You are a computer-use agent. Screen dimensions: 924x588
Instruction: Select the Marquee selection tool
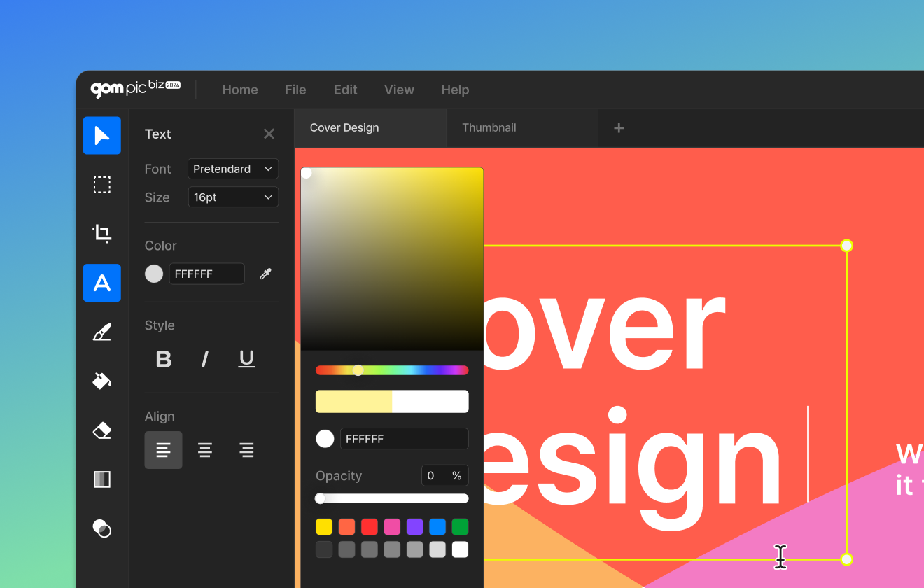tap(102, 185)
